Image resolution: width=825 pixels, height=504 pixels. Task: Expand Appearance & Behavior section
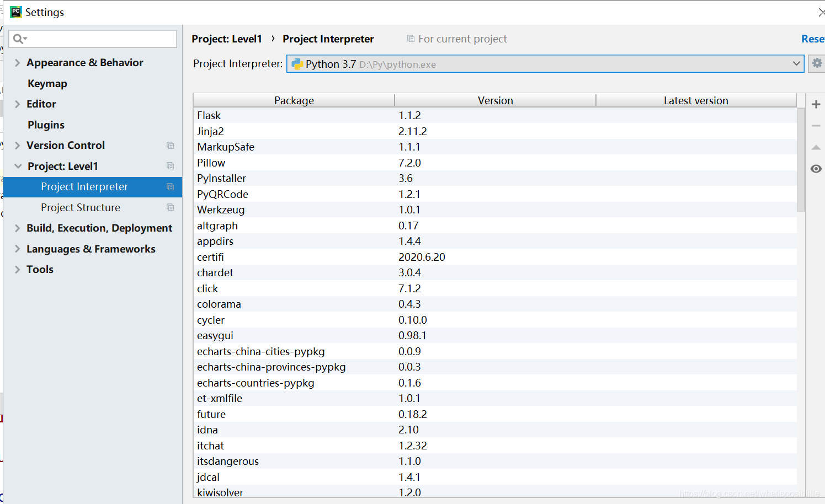pyautogui.click(x=17, y=62)
